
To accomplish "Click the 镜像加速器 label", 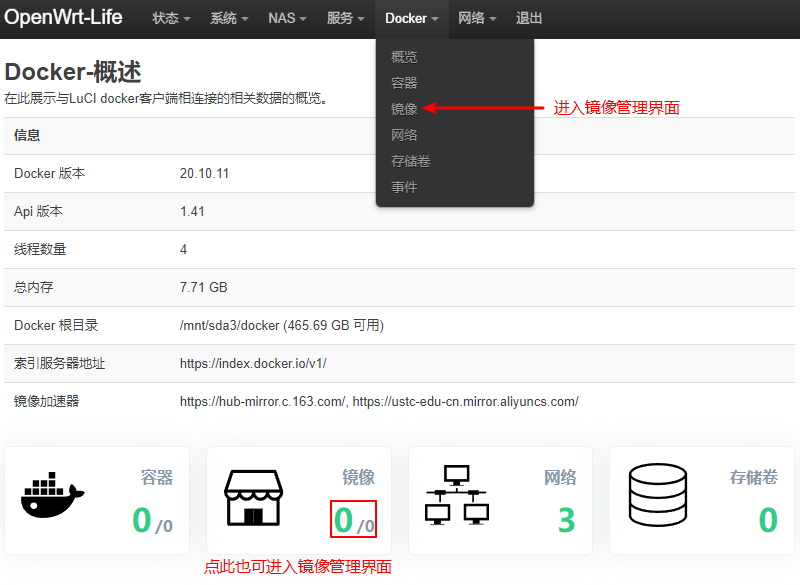I will point(46,402).
